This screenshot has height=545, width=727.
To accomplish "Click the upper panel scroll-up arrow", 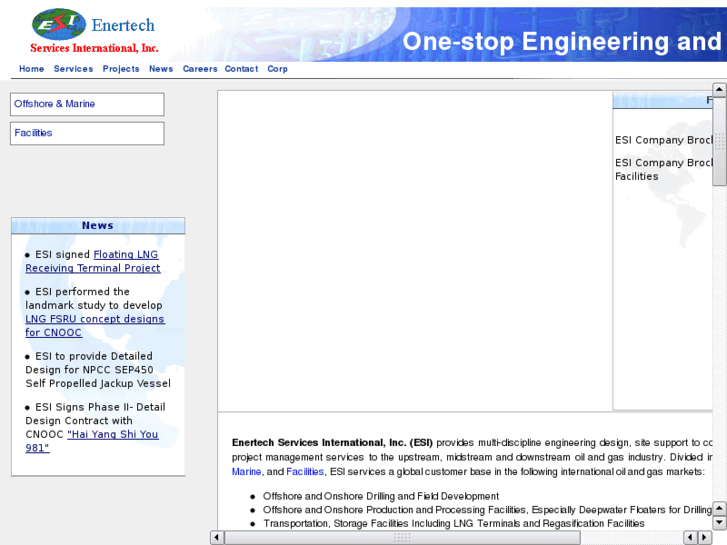I will click(x=719, y=90).
